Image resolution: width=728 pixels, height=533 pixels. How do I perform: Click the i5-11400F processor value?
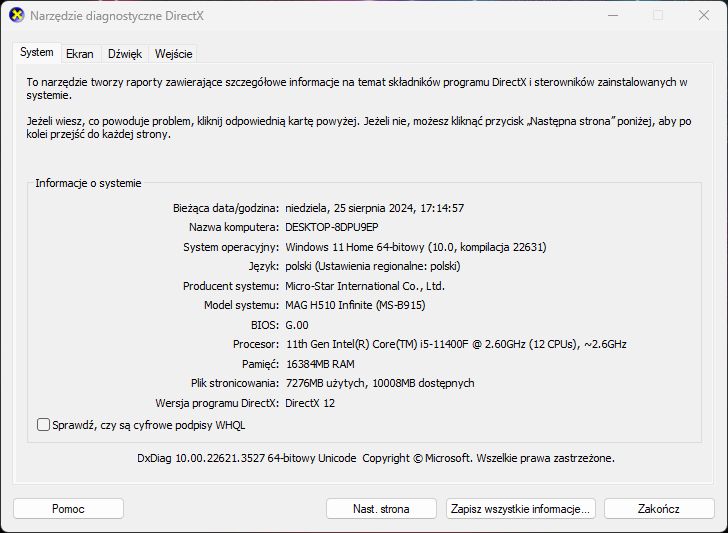pos(456,344)
